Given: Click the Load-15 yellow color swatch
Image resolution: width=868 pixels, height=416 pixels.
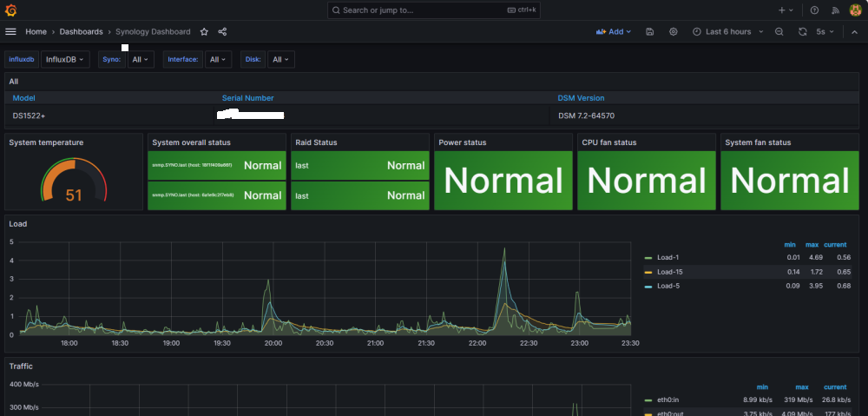Looking at the screenshot, I should [648, 272].
